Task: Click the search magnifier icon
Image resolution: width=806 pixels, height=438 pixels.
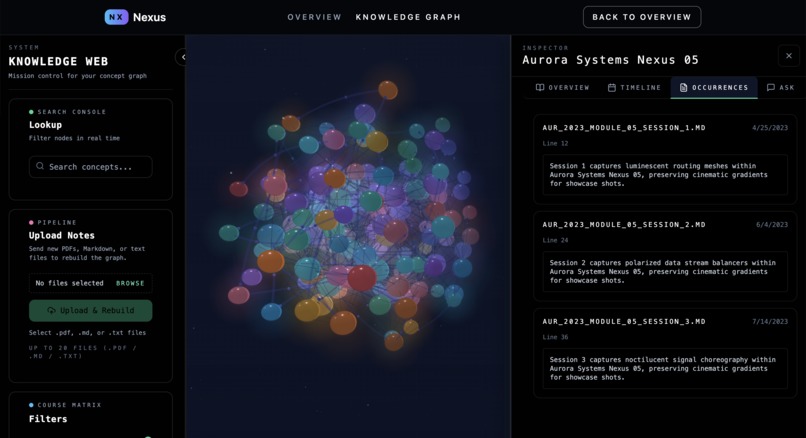Action: (x=40, y=166)
